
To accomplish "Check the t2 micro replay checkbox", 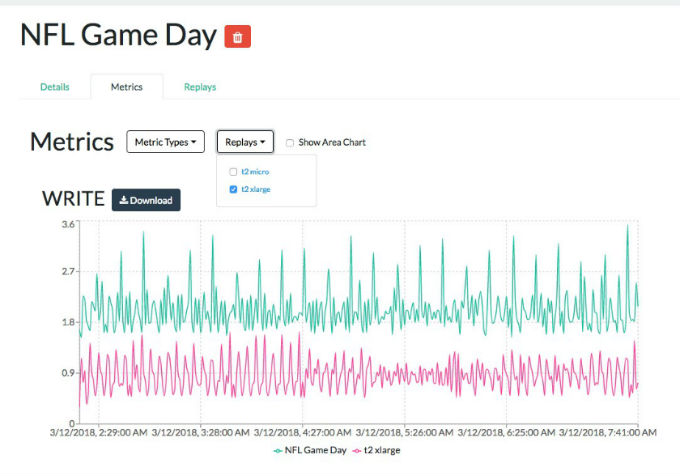I will [233, 172].
